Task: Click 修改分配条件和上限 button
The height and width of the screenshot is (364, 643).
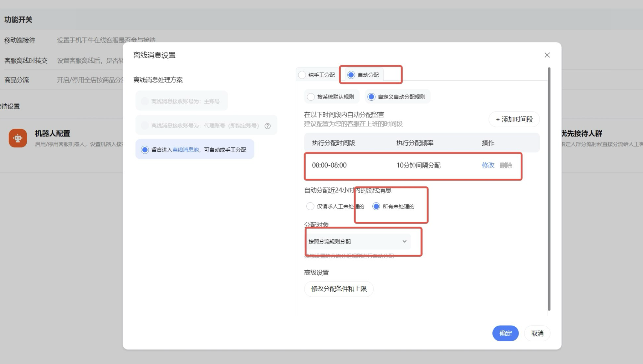Action: 339,289
